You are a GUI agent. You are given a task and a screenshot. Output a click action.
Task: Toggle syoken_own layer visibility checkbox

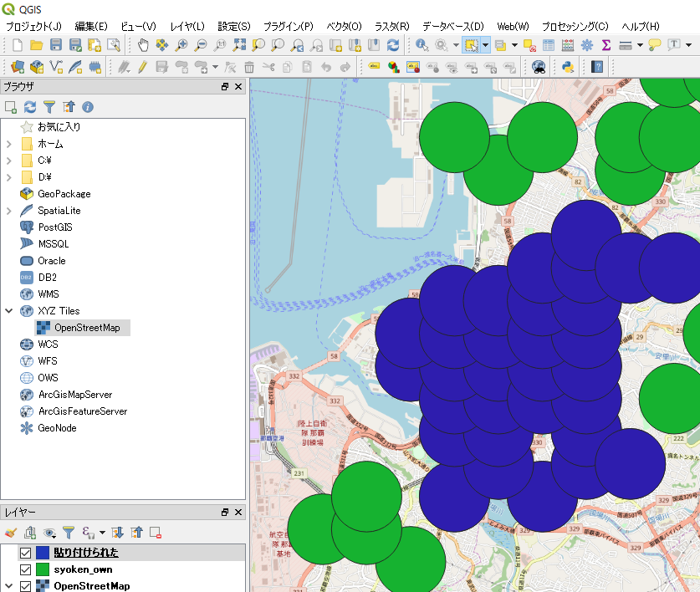pyautogui.click(x=25, y=569)
